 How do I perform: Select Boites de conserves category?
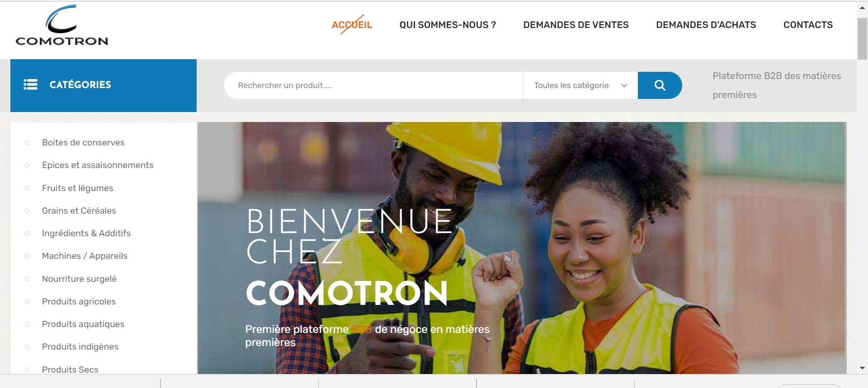(83, 142)
